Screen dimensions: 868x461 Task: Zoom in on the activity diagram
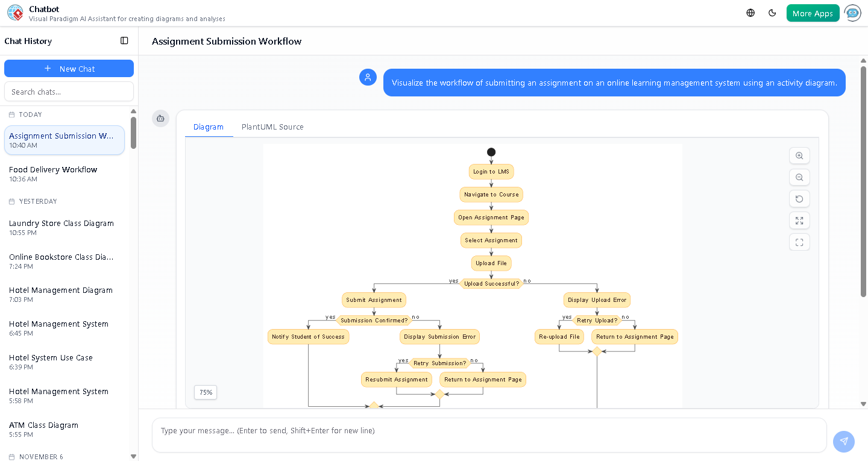[x=799, y=155]
